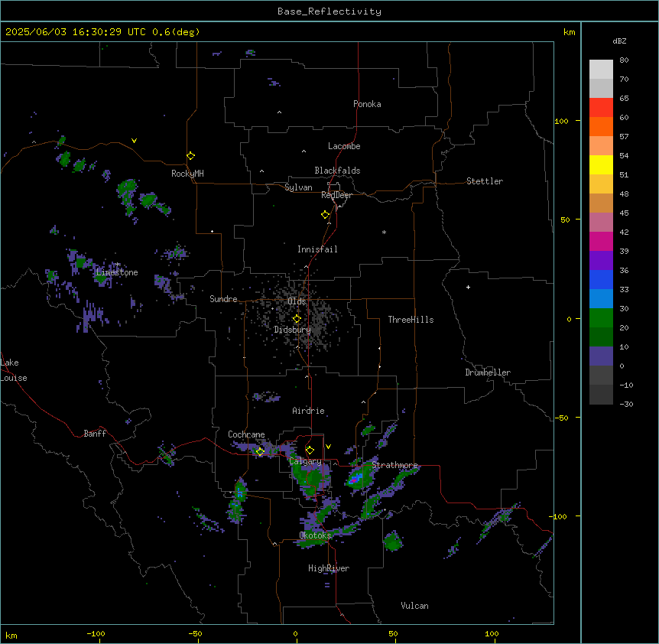Image resolution: width=659 pixels, height=644 pixels.
Task: Click the Innisfail city label
Action: pos(317,249)
